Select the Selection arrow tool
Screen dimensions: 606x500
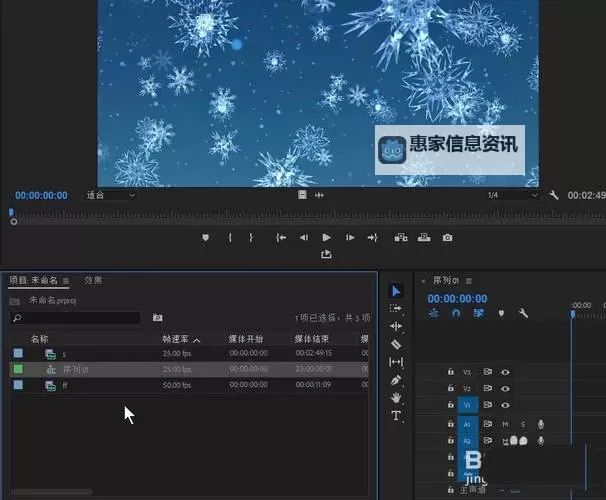[x=396, y=291]
